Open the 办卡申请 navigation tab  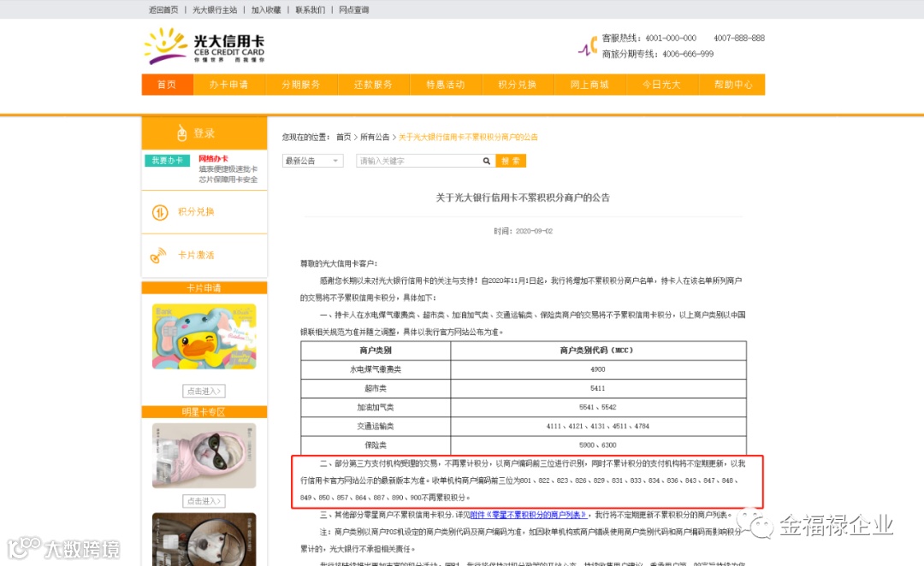click(x=229, y=85)
